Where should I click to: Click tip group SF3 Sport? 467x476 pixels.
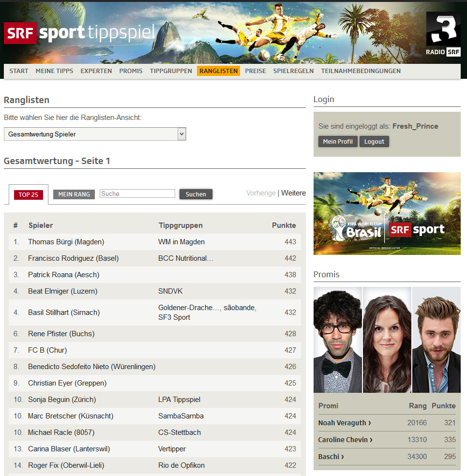[x=174, y=317]
